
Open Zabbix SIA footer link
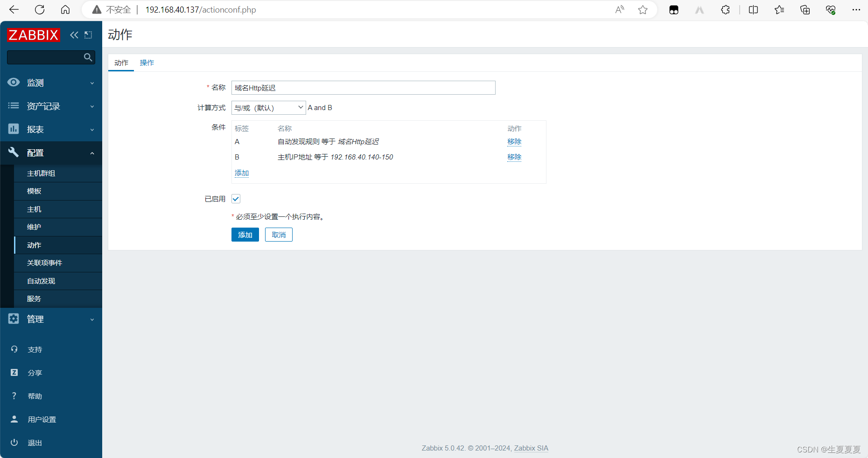pos(531,448)
